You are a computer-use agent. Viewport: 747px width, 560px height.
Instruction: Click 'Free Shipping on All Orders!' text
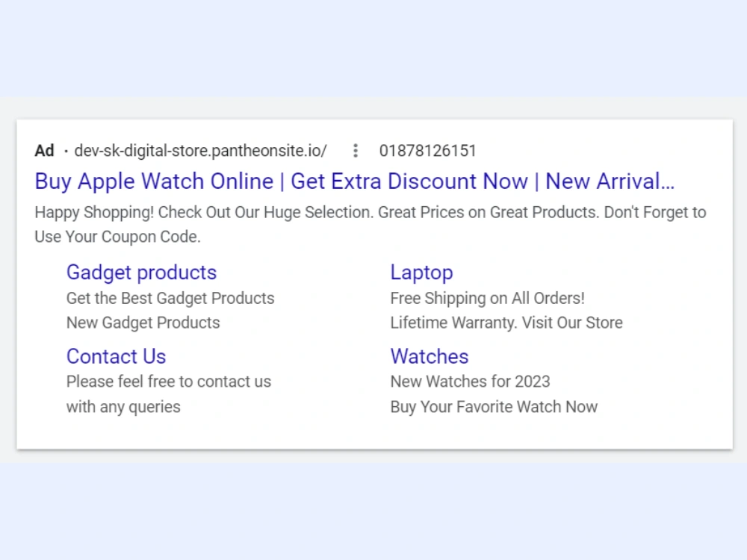point(487,299)
